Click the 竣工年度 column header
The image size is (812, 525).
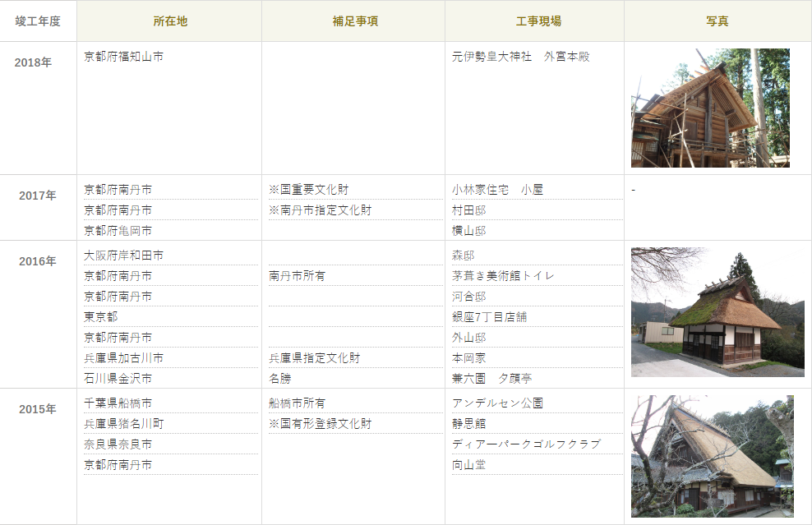pos(38,21)
